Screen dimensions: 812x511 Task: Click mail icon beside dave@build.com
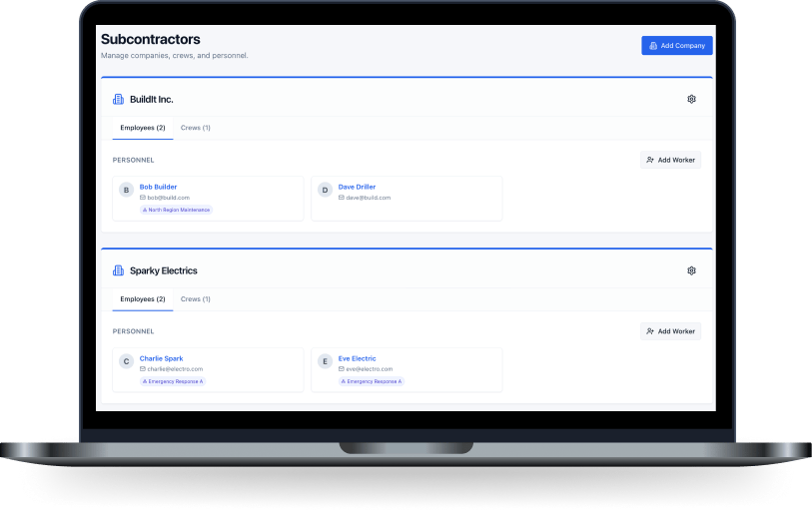(x=342, y=198)
